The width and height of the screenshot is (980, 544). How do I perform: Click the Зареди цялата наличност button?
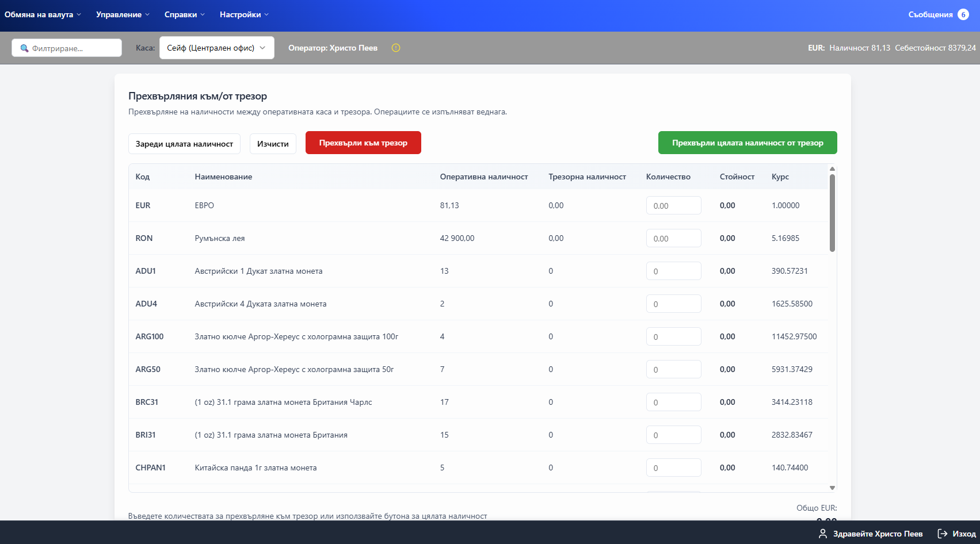coord(184,144)
